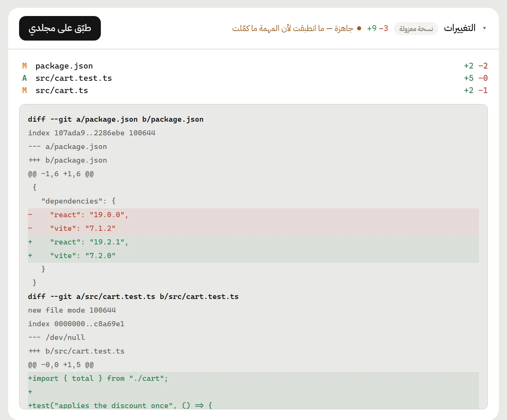Image resolution: width=507 pixels, height=420 pixels.
Task: Click the removed line react 19.0.0
Action: click(x=253, y=215)
